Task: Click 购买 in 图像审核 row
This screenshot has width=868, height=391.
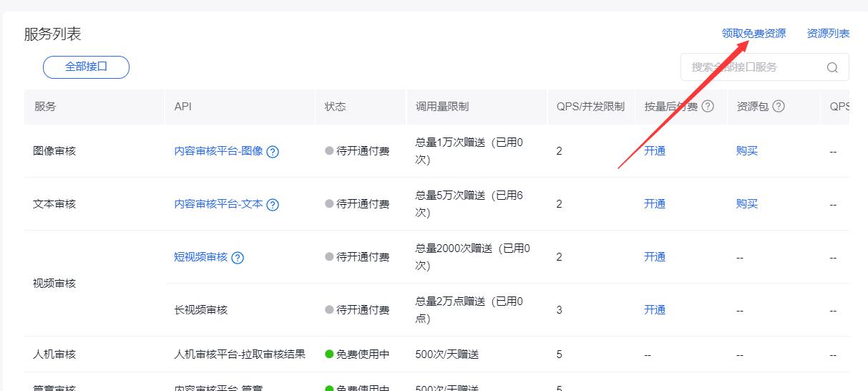Action: click(747, 151)
